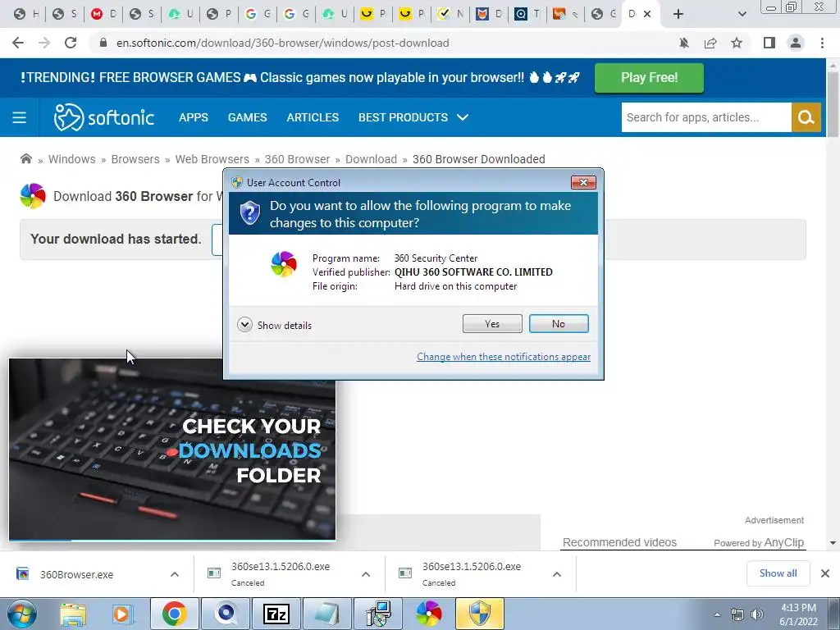Open options arrow for last canceled 360se download
The width and height of the screenshot is (840, 630).
[x=557, y=574]
